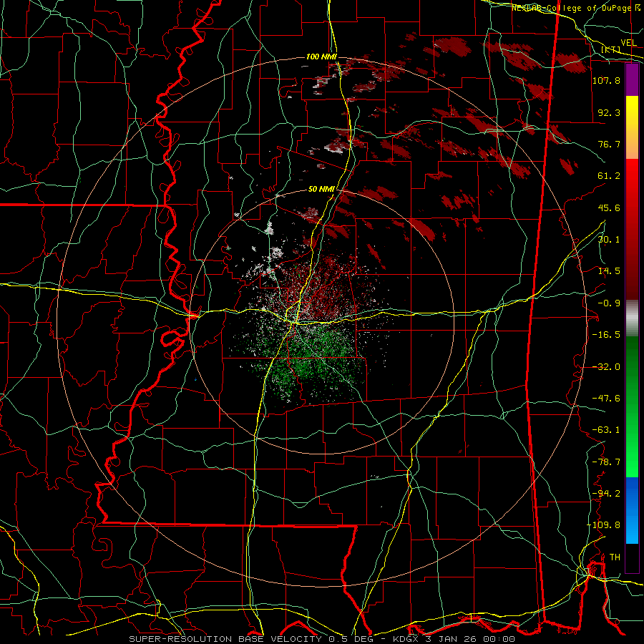Select the -0.9 velocity scale value
The image size is (644, 644).
point(609,303)
